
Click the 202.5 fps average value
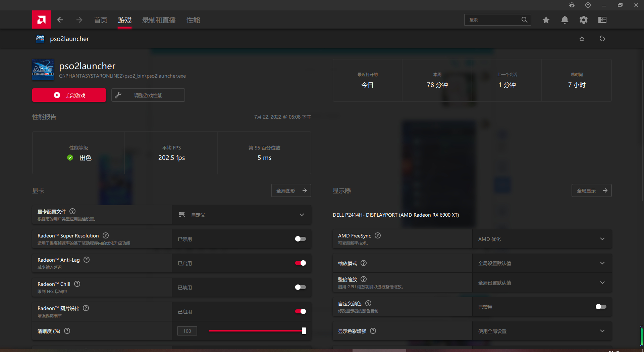pyautogui.click(x=172, y=158)
